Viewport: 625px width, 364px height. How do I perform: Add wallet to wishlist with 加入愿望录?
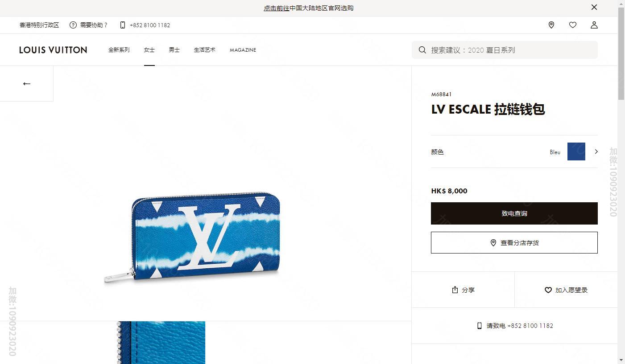click(x=566, y=290)
